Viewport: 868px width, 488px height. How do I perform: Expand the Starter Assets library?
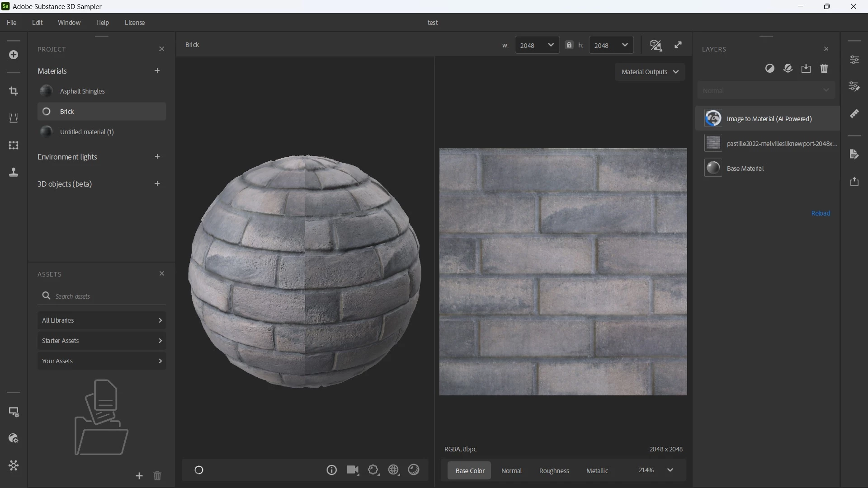coord(102,341)
